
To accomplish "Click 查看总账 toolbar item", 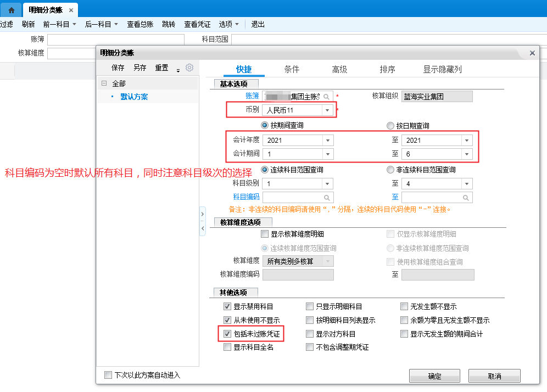I will coord(140,24).
